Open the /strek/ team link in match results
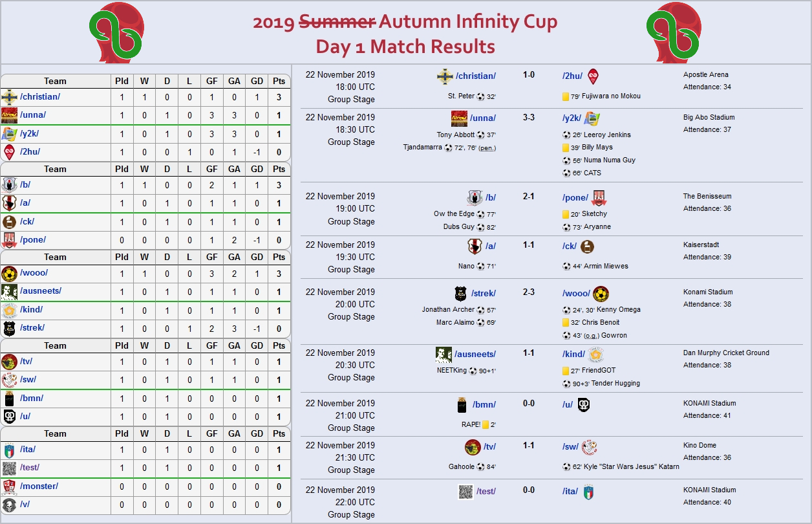812x524 pixels. pos(484,293)
